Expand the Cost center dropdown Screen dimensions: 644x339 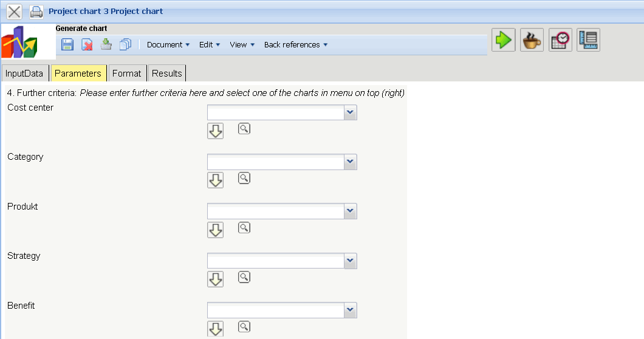350,112
